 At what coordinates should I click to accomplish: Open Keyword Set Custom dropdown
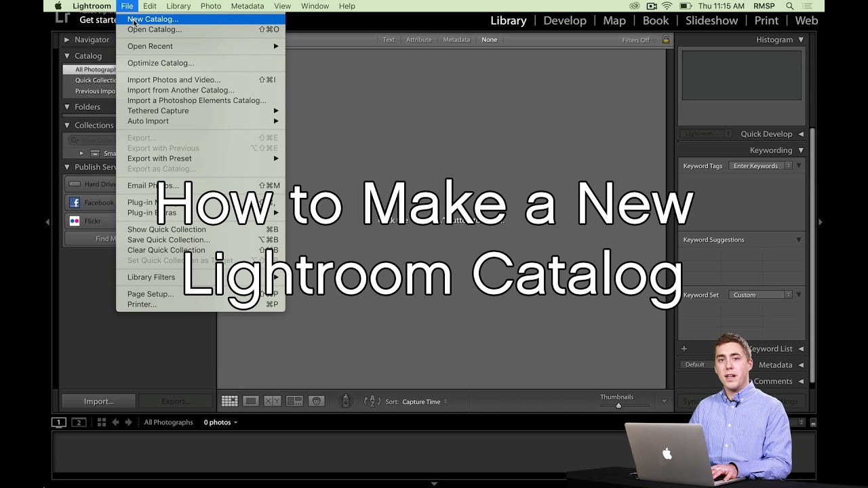tap(761, 295)
